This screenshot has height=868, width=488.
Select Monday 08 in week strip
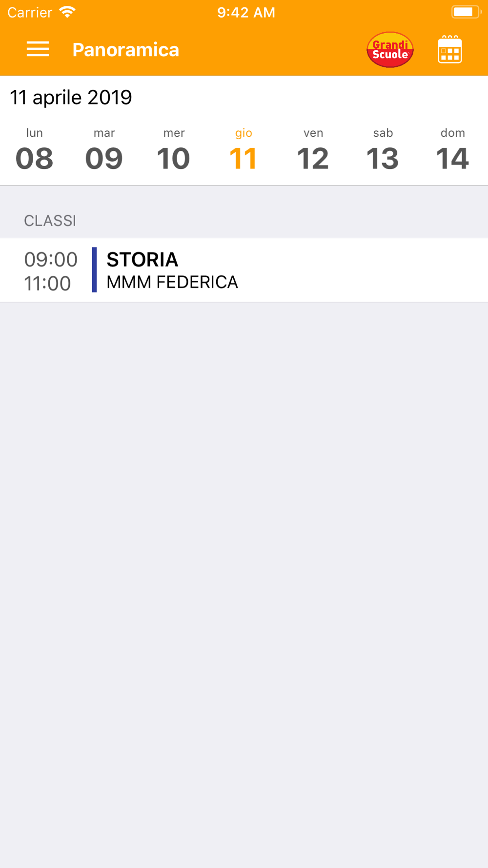34,150
